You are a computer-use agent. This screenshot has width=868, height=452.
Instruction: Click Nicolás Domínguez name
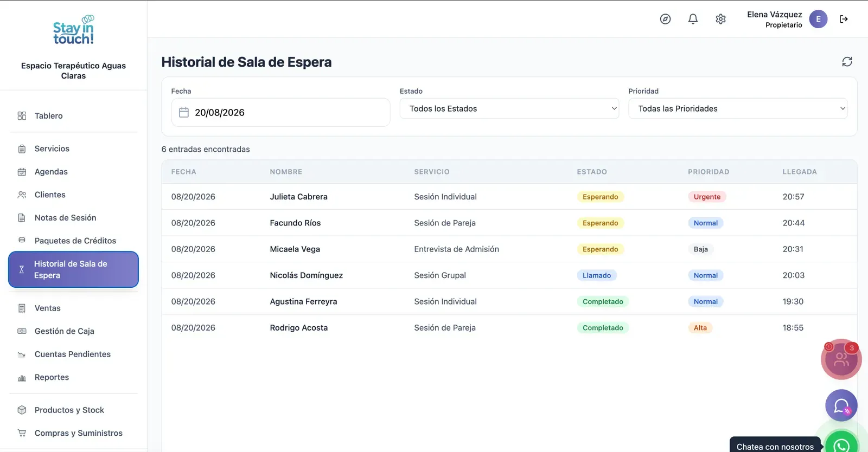306,275
